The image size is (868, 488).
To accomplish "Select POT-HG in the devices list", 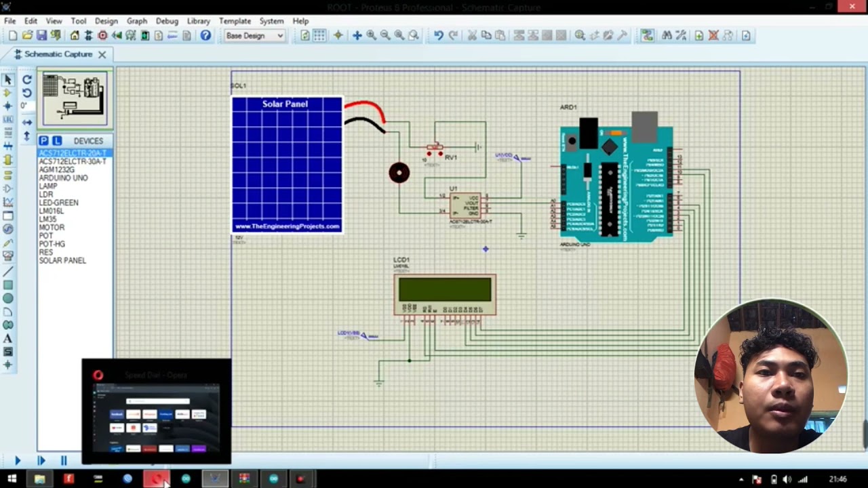I will point(52,244).
